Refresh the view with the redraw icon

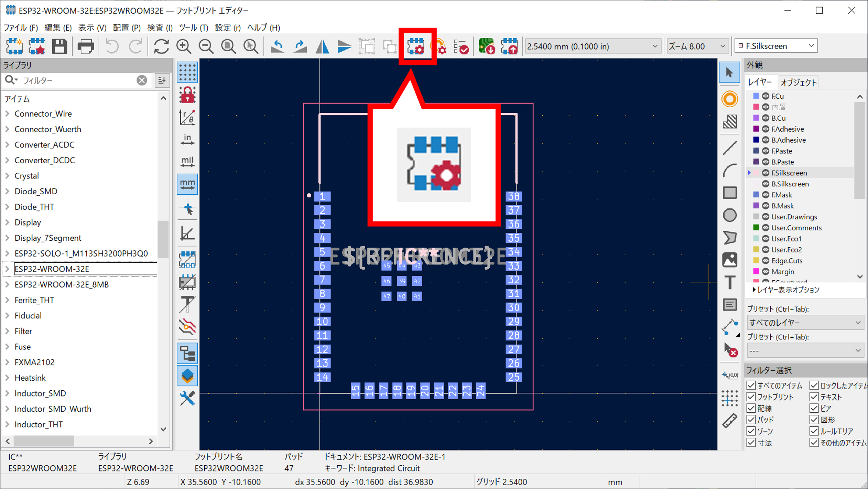tap(161, 46)
